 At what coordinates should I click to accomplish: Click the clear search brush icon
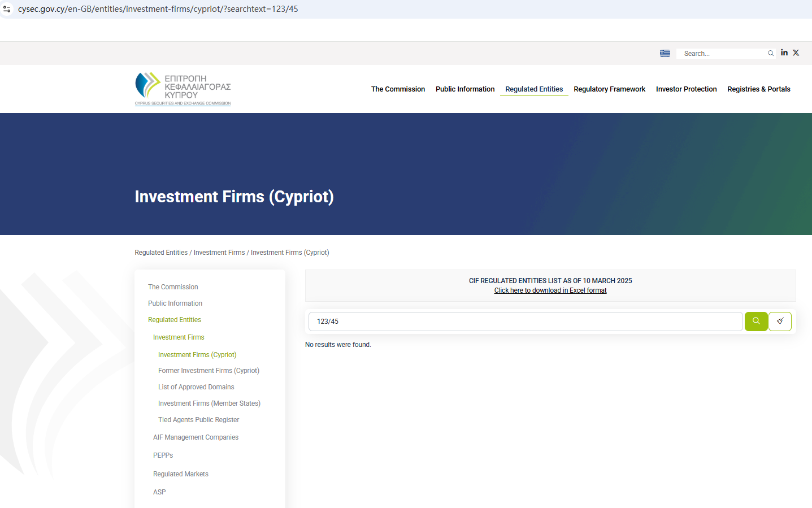pos(780,321)
